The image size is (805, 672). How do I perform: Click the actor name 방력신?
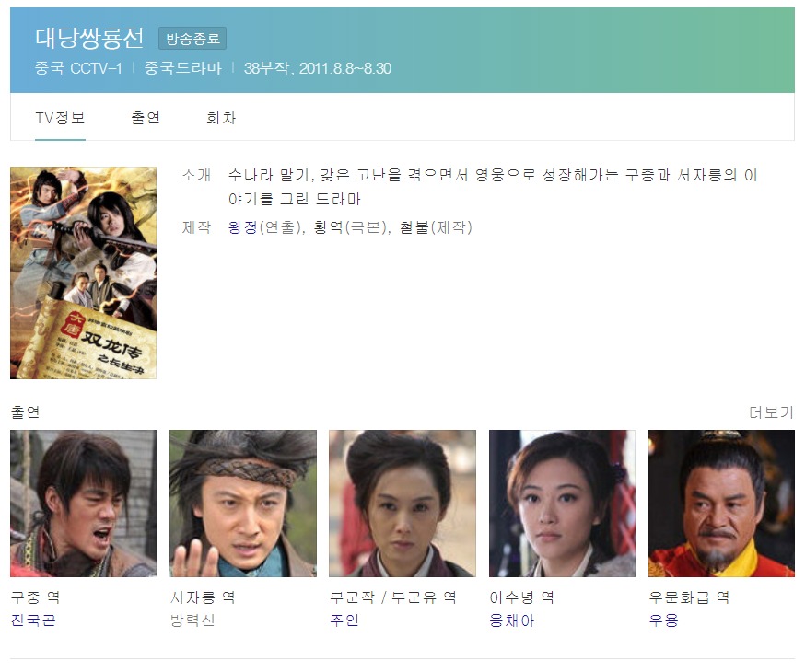point(192,620)
